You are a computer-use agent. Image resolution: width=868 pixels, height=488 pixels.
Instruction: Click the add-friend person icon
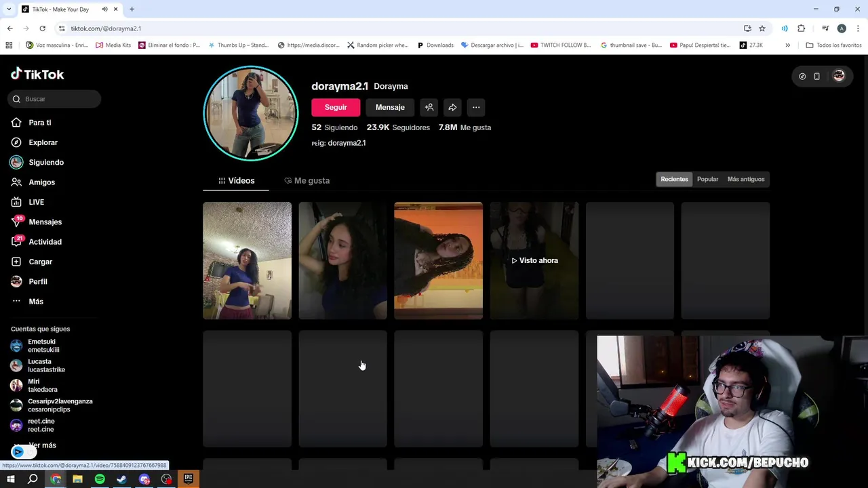(429, 107)
